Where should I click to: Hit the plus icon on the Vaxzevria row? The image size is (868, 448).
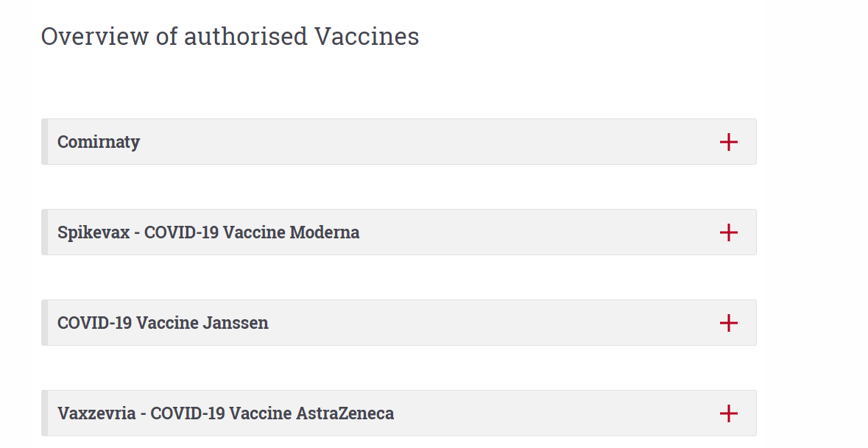pyautogui.click(x=728, y=413)
